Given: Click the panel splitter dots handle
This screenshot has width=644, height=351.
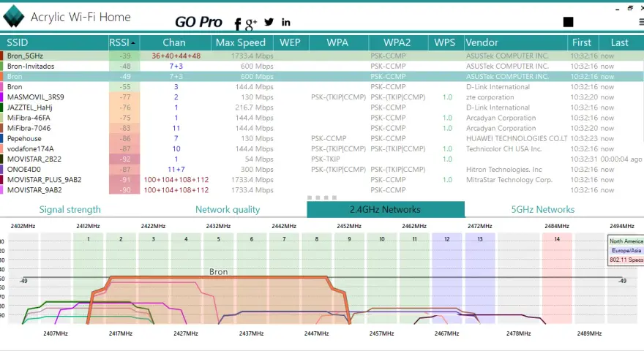Looking at the screenshot, I should pos(322,197).
